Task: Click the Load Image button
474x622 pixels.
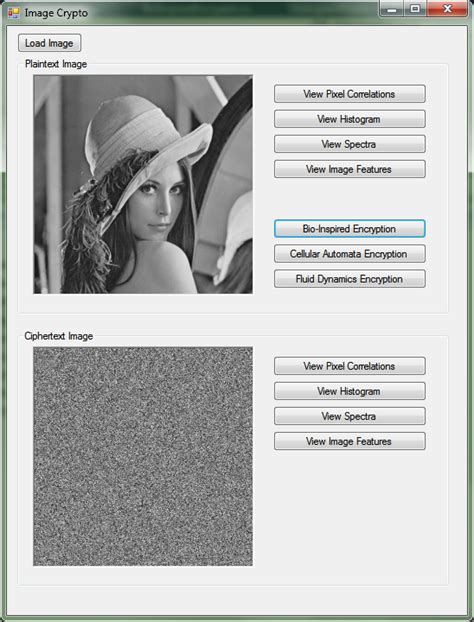Action: coord(50,43)
